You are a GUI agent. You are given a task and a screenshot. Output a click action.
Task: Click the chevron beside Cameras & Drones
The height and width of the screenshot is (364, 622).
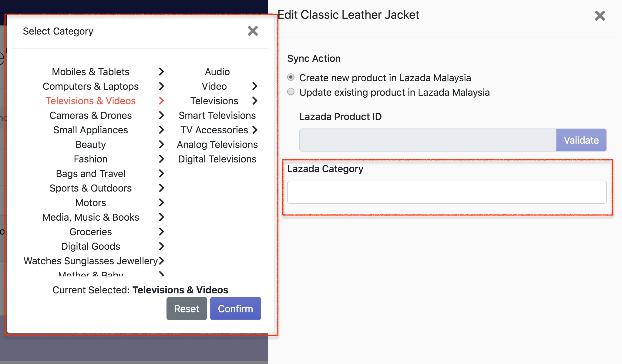(x=161, y=115)
